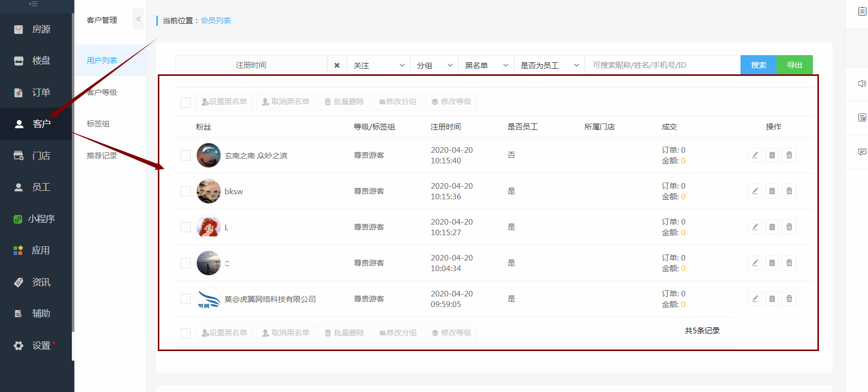The width and height of the screenshot is (868, 392).
Task: Check the 莫@虎翼网络科技有限公司 row checkbox
Action: point(186,299)
